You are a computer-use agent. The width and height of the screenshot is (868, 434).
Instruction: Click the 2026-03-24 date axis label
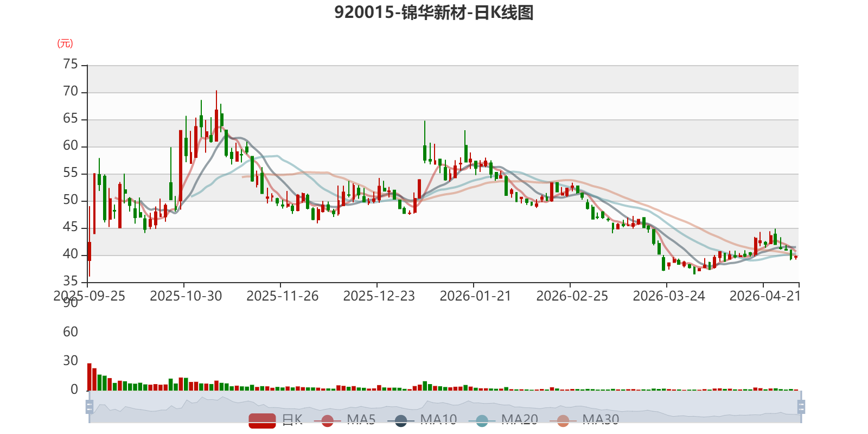pos(668,296)
